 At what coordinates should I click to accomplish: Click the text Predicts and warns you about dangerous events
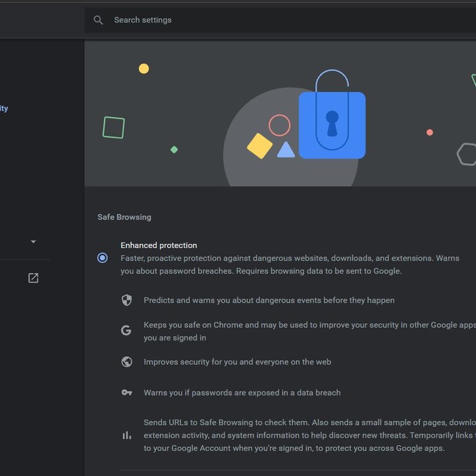point(269,300)
